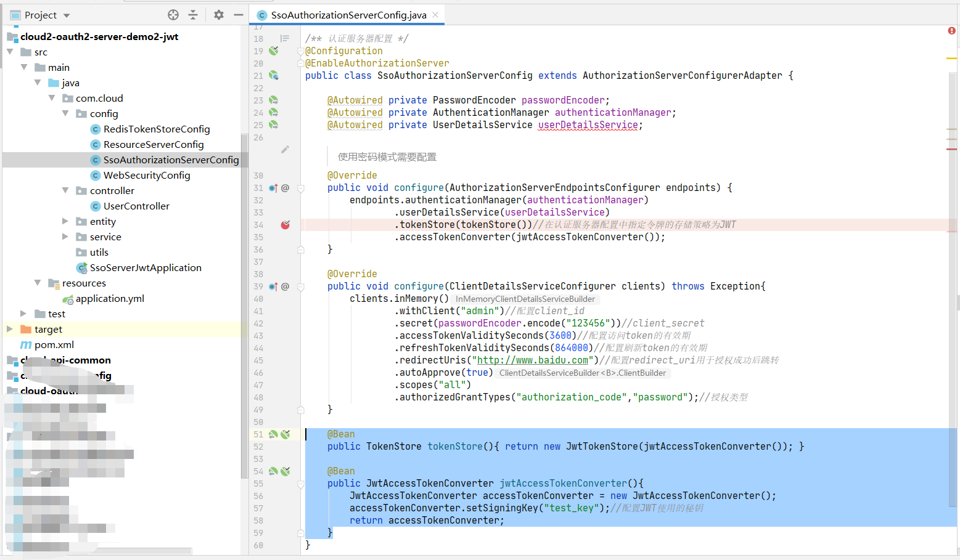Viewport: 960px width, 560px height.
Task: Select SsoAuthorizationServerConfig in the project tree
Action: tap(171, 160)
